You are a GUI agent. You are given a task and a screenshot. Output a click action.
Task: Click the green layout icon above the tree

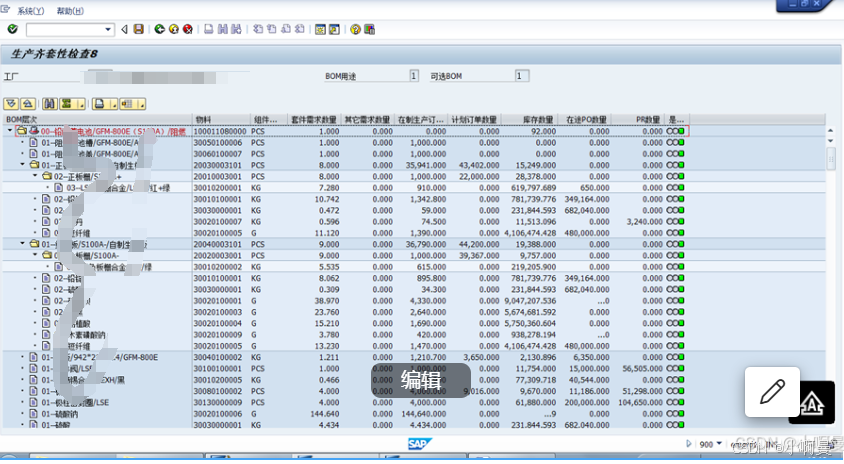click(x=66, y=104)
